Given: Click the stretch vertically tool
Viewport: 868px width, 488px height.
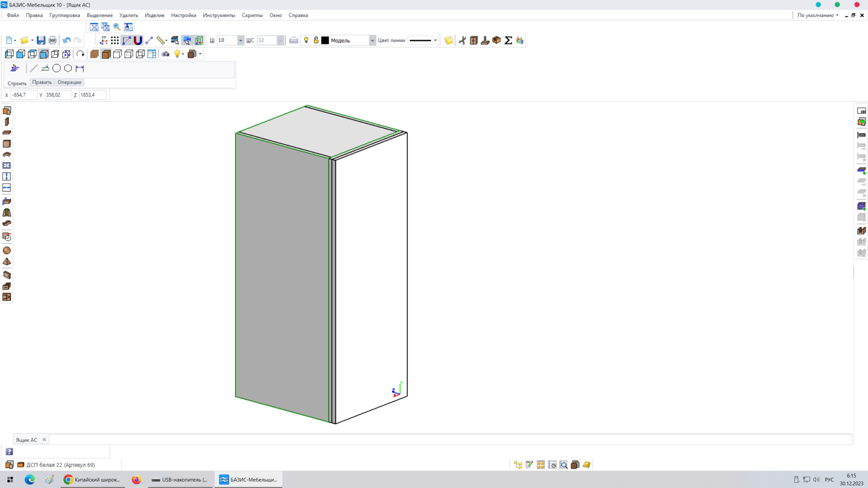Looking at the screenshot, I should (x=7, y=177).
